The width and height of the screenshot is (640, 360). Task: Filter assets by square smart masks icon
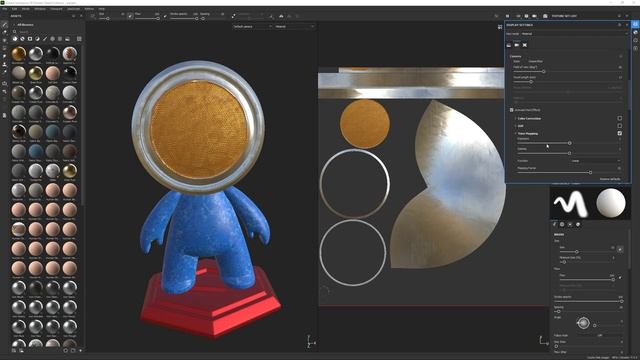click(30, 39)
